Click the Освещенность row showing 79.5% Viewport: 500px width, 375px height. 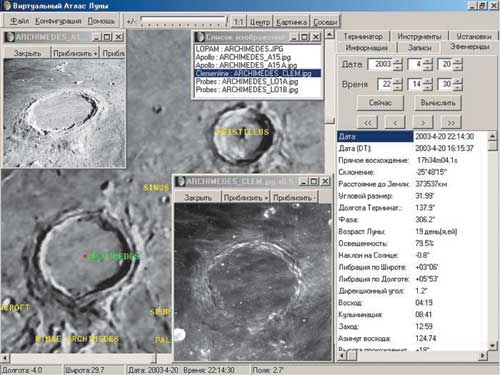point(412,243)
